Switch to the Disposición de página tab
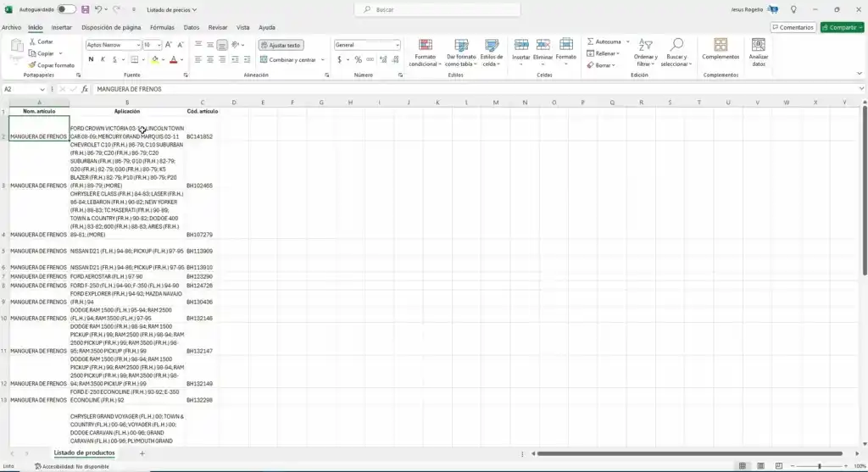This screenshot has height=472, width=868. click(x=111, y=27)
